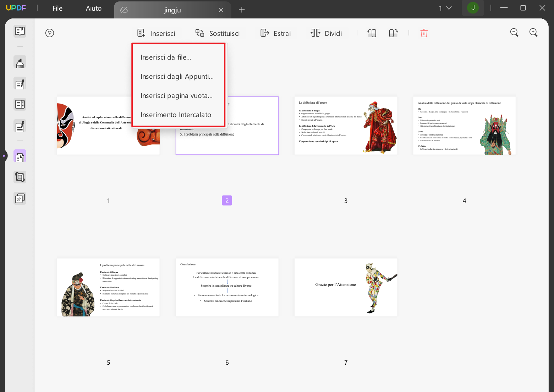Click page number 4 label

[464, 201]
